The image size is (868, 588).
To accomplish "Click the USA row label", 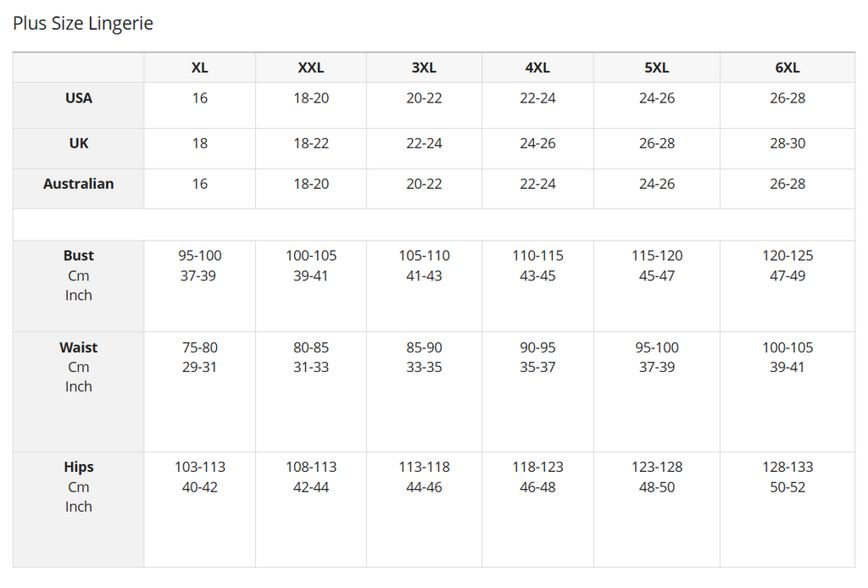I will click(79, 98).
